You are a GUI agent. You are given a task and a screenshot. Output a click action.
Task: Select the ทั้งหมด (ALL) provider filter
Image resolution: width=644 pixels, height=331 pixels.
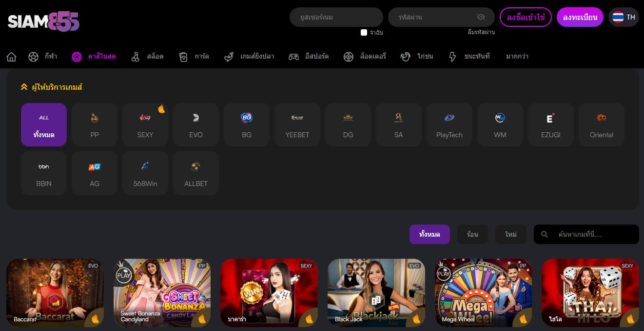click(x=44, y=124)
